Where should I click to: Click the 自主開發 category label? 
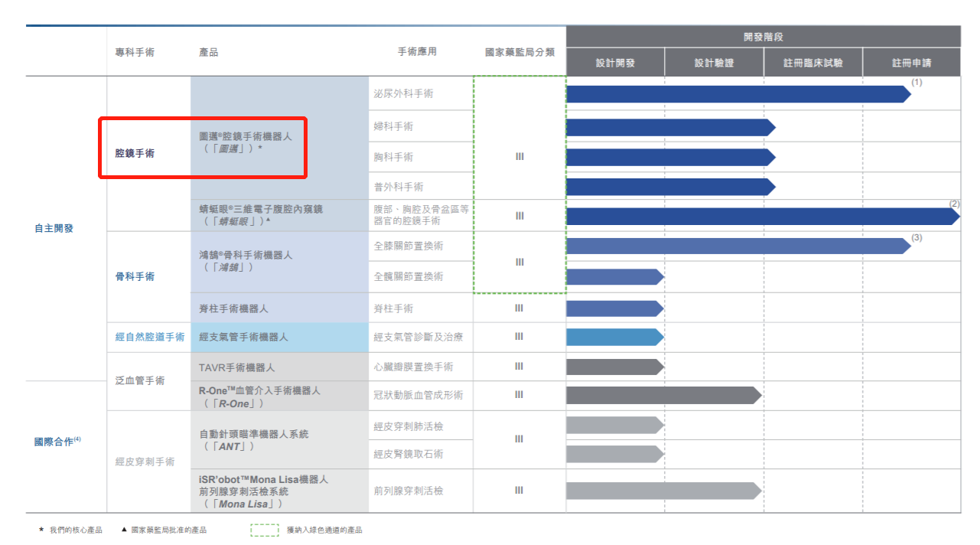[54, 228]
